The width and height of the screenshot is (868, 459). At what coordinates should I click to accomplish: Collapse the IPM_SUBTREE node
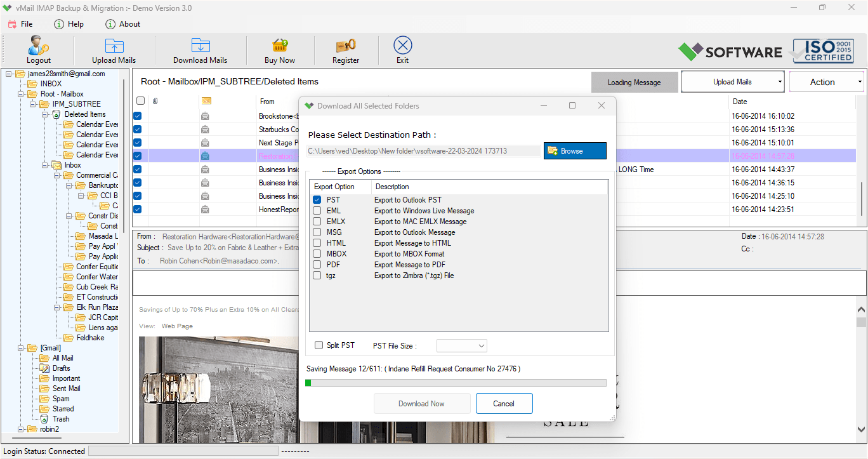33,104
